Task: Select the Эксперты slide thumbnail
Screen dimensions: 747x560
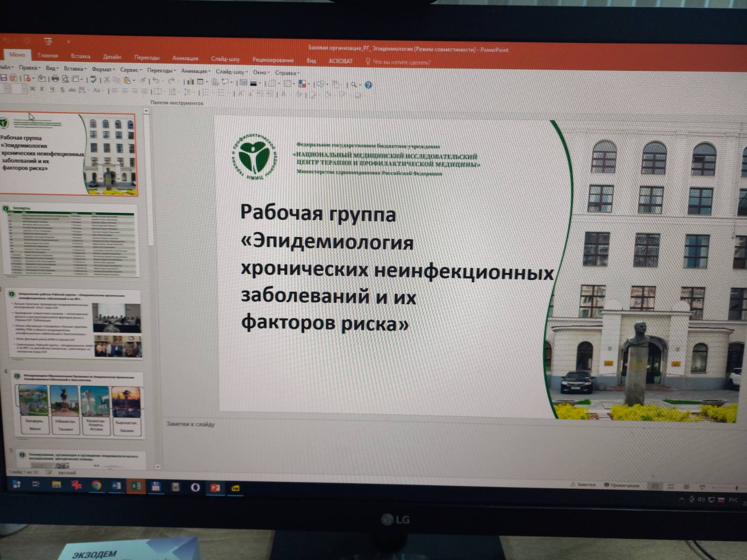Action: point(71,240)
